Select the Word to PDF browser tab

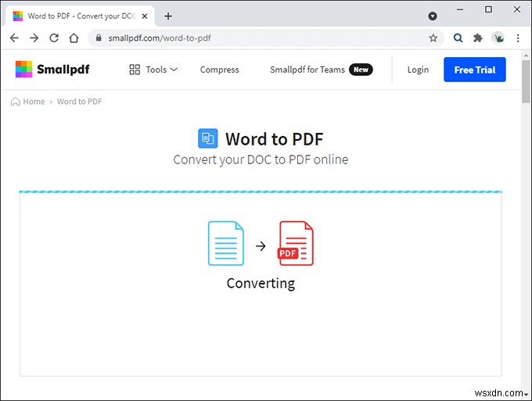81,16
